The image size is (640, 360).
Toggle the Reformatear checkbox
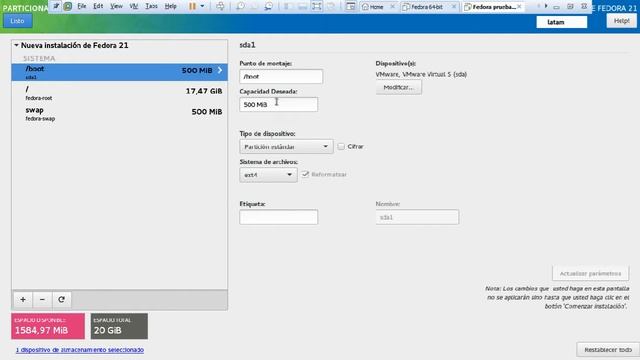pyautogui.click(x=305, y=174)
